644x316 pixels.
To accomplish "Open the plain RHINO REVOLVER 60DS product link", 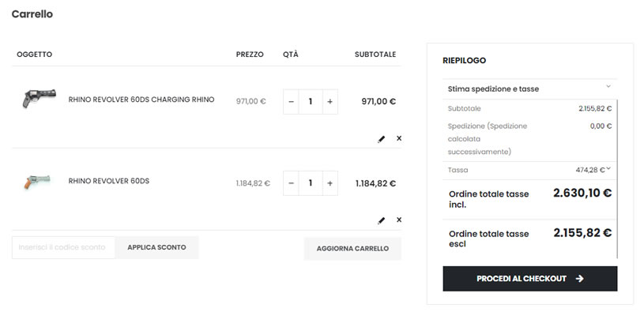I will 109,181.
